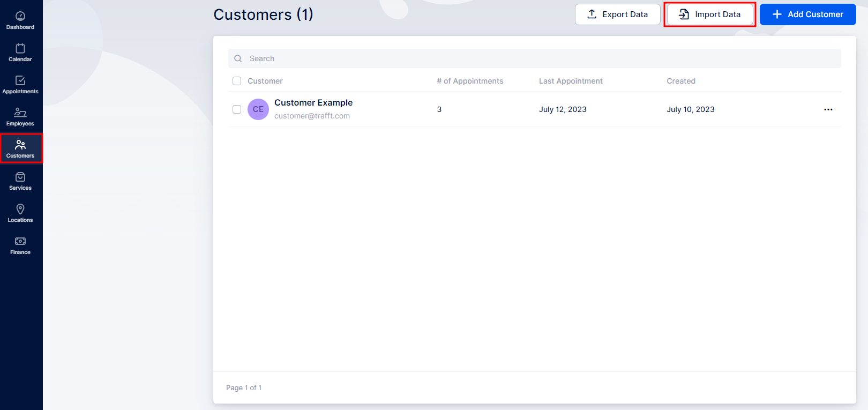Click the search magnifier icon
Image resolution: width=868 pixels, height=410 pixels.
[238, 58]
